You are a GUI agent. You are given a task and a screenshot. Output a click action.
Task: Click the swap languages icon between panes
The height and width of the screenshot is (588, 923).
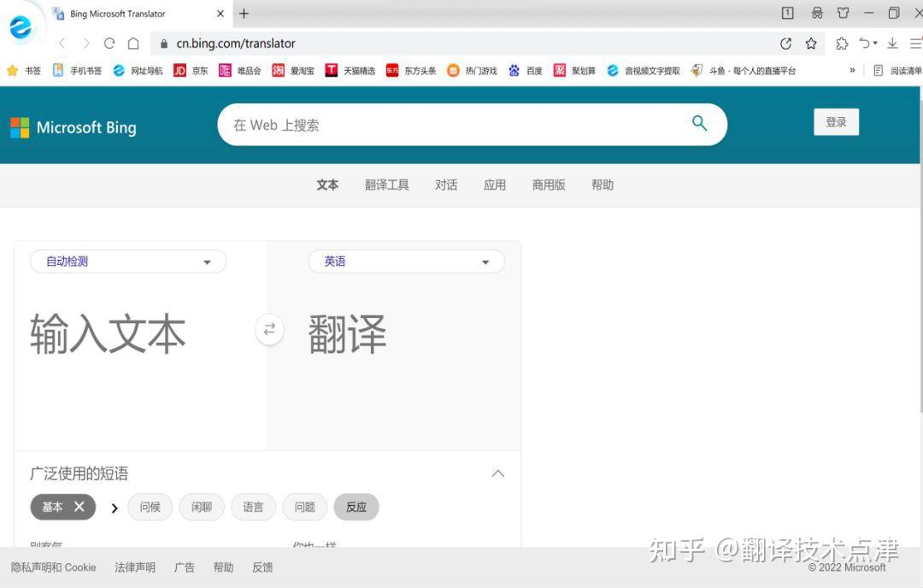[x=269, y=328]
